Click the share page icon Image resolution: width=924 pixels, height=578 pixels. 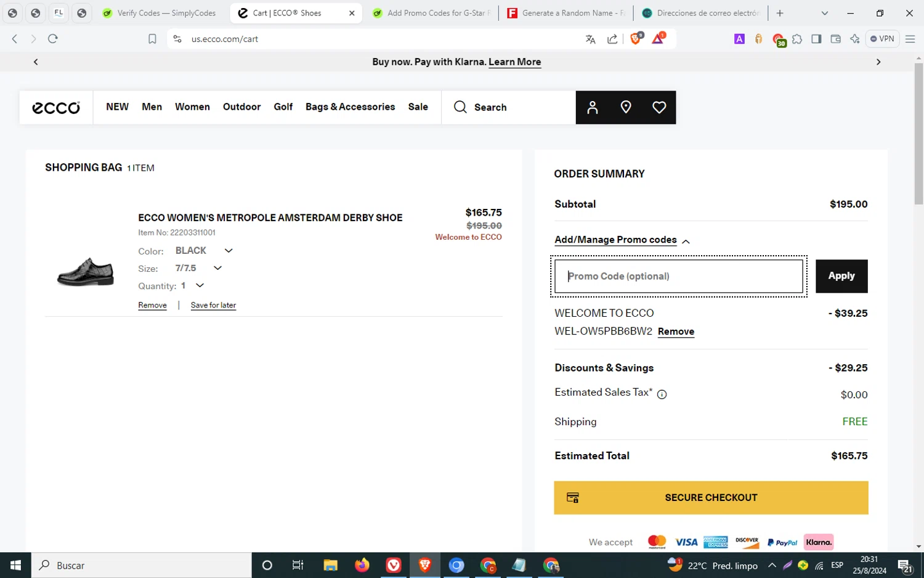tap(612, 39)
